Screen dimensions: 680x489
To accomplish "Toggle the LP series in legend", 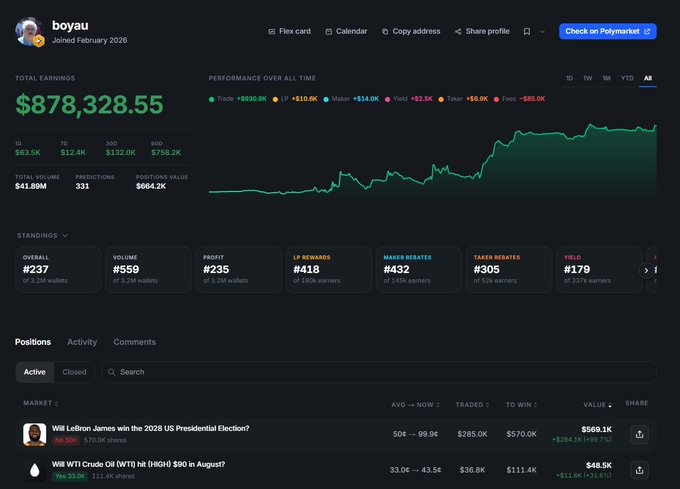I will click(x=295, y=99).
